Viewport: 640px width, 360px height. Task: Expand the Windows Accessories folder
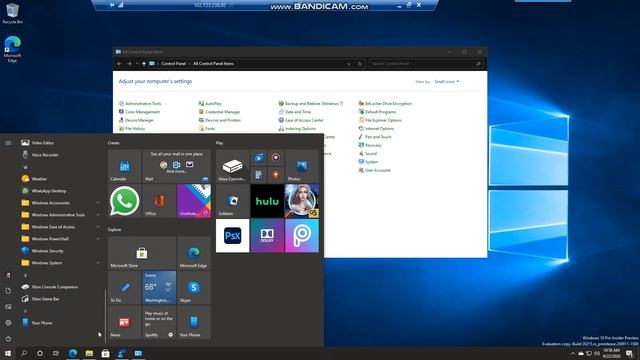tap(60, 203)
